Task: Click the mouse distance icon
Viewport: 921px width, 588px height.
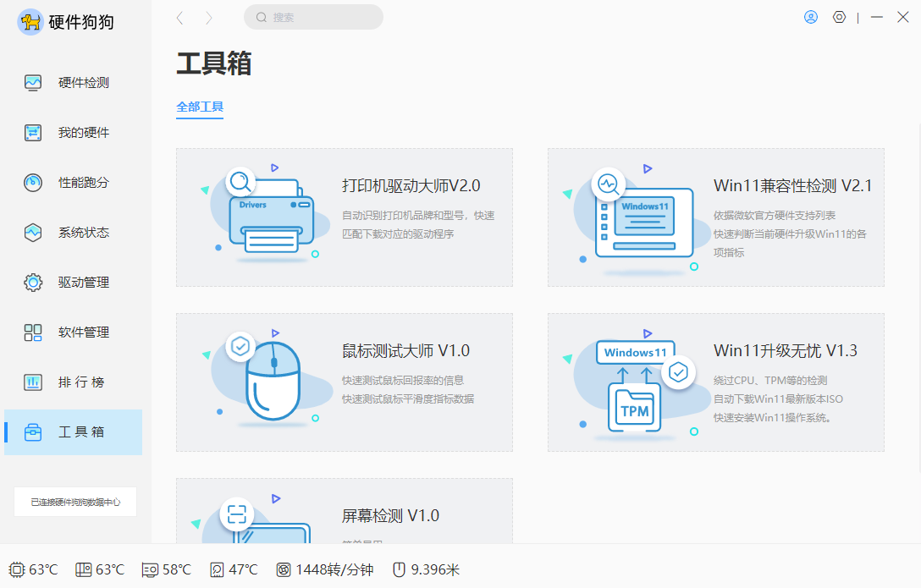Action: pos(399,569)
